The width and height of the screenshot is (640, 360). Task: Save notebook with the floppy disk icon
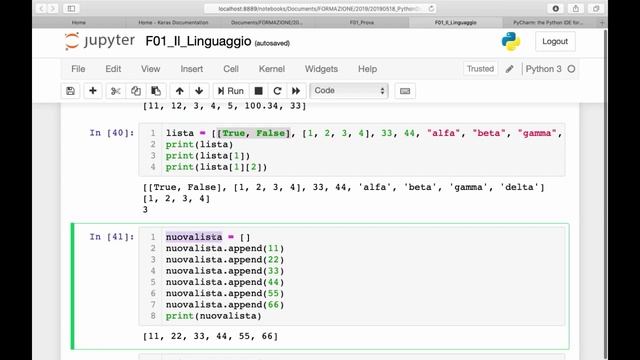click(x=70, y=91)
